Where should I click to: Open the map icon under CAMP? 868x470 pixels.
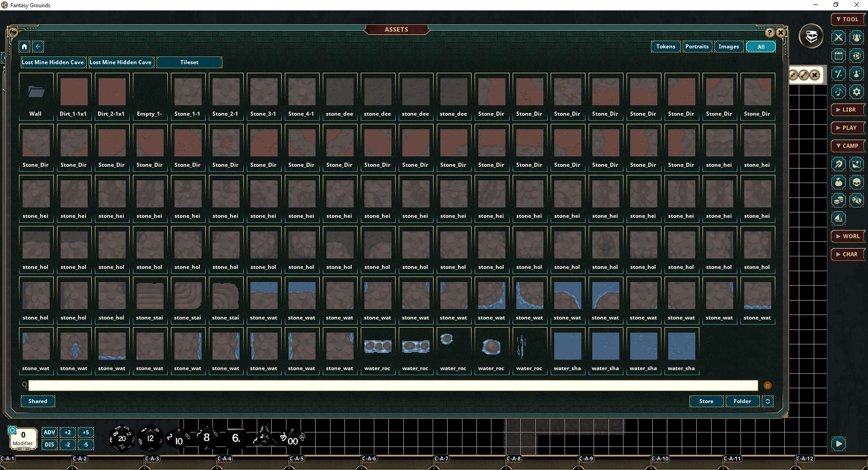pyautogui.click(x=857, y=164)
